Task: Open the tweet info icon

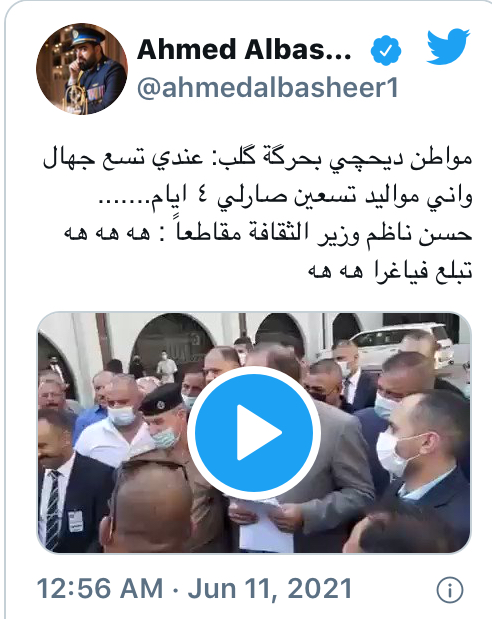Action: 450,590
